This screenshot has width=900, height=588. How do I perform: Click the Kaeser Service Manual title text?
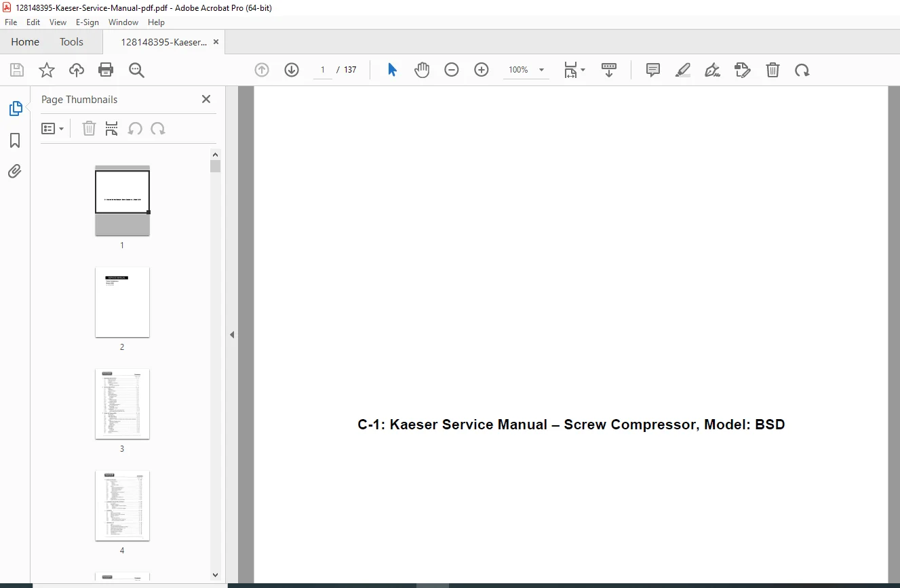point(571,425)
